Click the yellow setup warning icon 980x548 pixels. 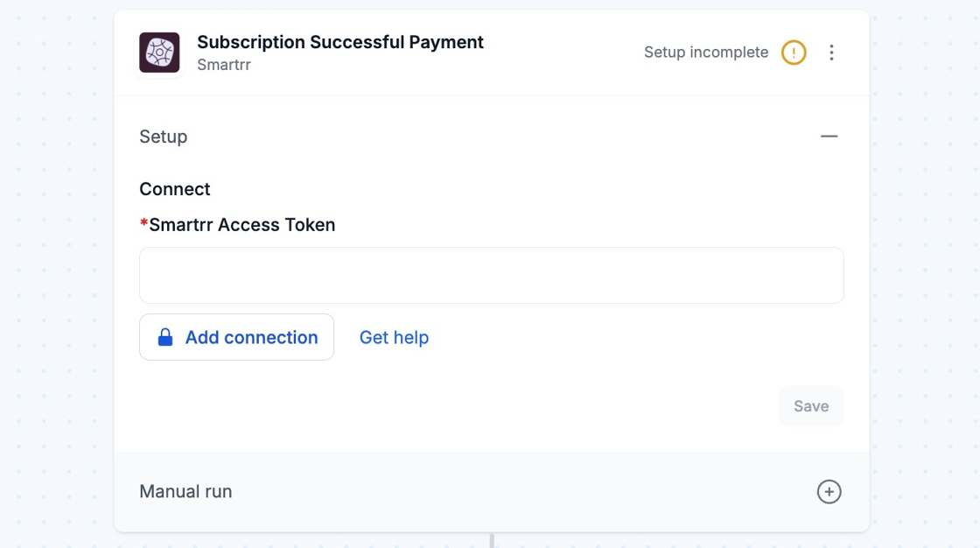[x=794, y=53]
